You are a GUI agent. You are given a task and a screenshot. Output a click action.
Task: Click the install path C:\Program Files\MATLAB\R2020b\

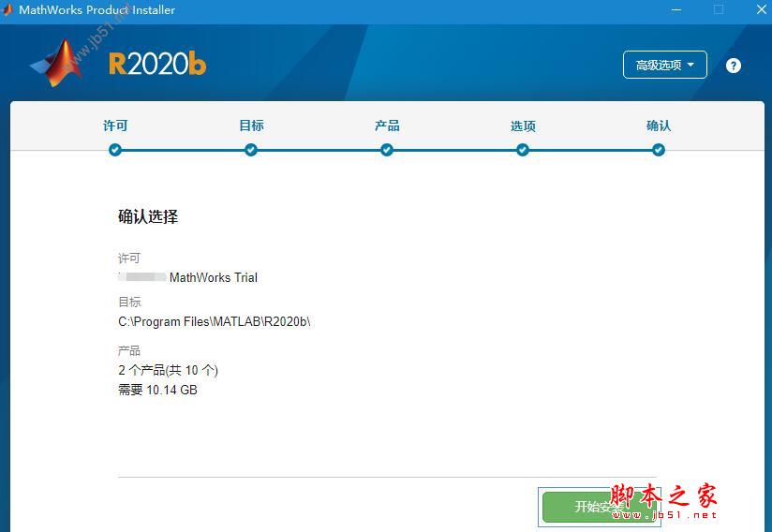(215, 322)
